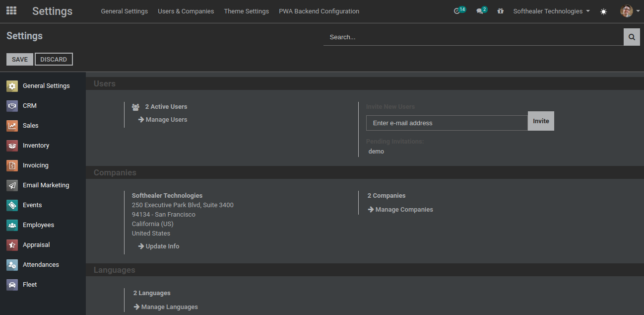The width and height of the screenshot is (644, 315).
Task: Open the apps grid menu icon
Action: 11,11
